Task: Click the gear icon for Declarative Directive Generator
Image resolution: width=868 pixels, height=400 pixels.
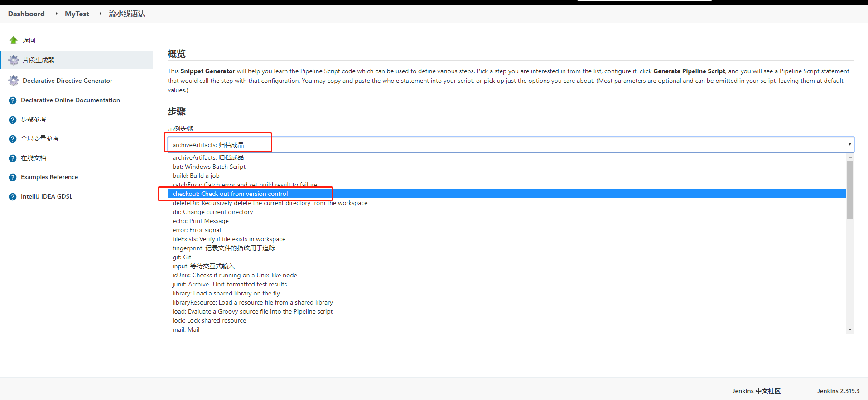Action: tap(14, 81)
